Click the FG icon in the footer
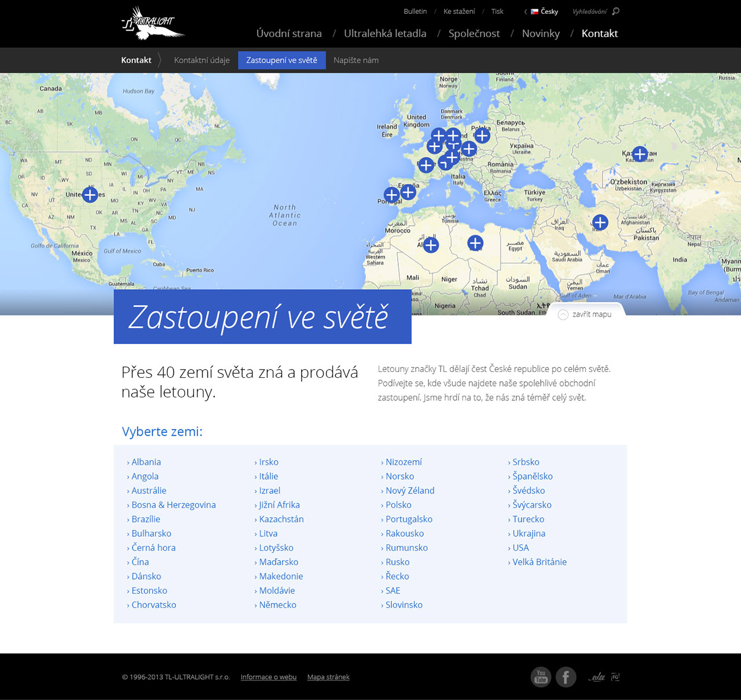 coord(615,677)
